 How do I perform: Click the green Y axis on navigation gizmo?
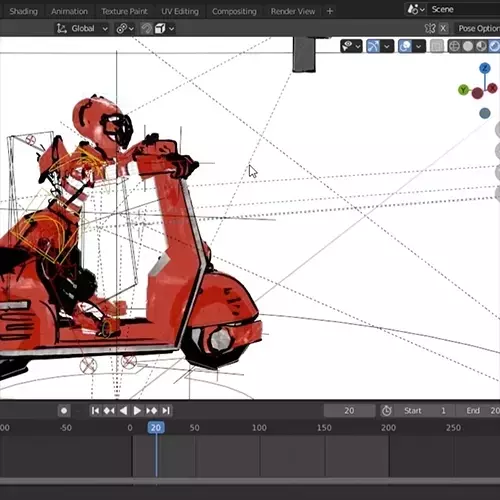click(463, 90)
